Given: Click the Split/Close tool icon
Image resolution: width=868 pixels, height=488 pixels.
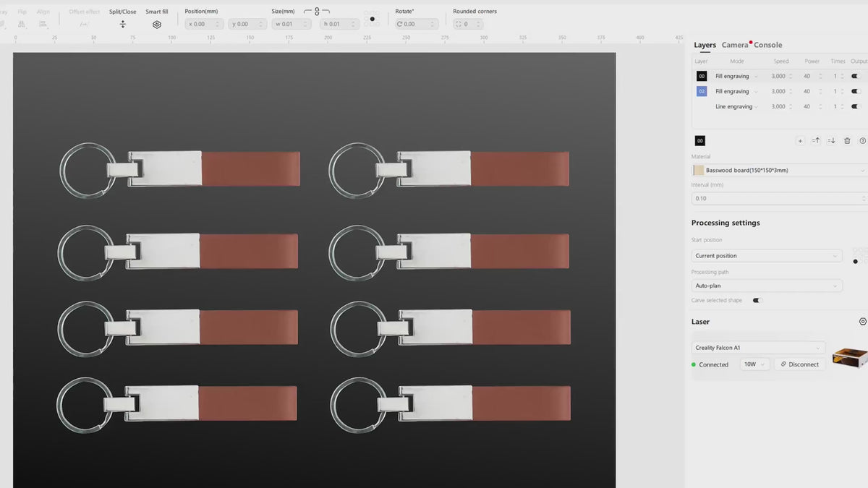Looking at the screenshot, I should coord(122,24).
